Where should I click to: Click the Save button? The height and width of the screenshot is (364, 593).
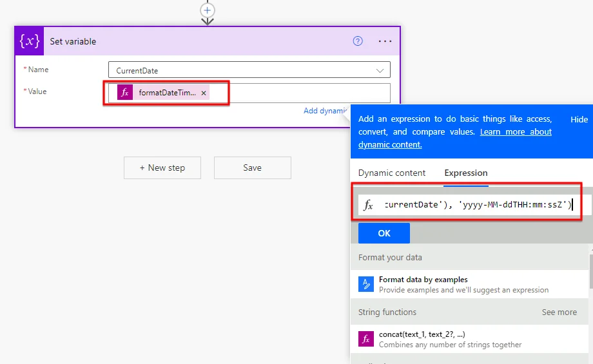click(x=252, y=168)
